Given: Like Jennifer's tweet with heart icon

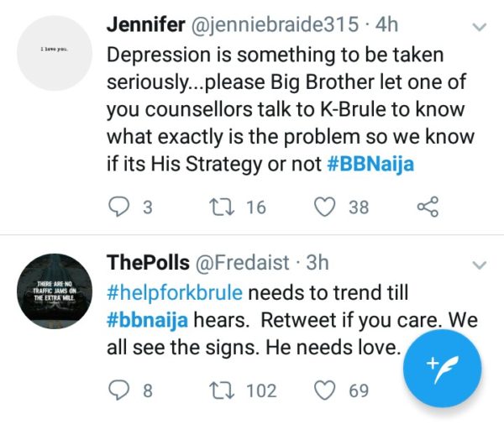Looking at the screenshot, I should tap(323, 206).
